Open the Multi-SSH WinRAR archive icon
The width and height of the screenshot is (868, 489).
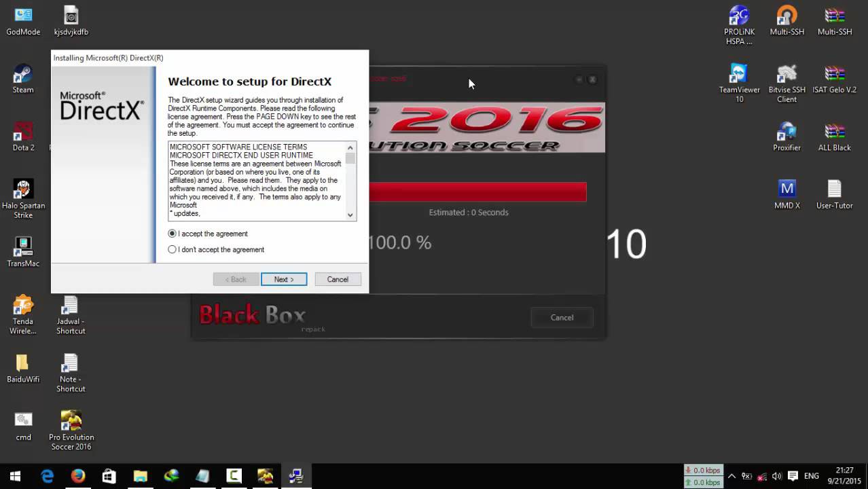(834, 21)
